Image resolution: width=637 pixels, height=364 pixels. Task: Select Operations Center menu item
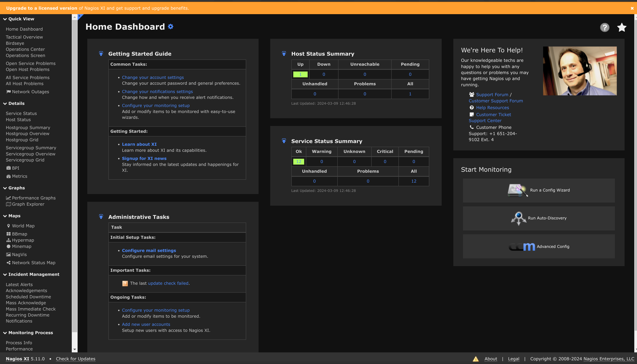(x=25, y=49)
